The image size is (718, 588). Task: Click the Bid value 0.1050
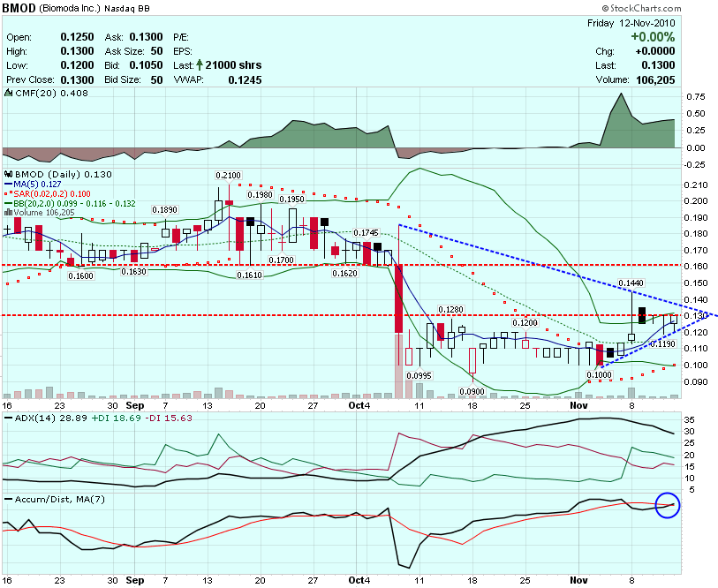coord(146,65)
